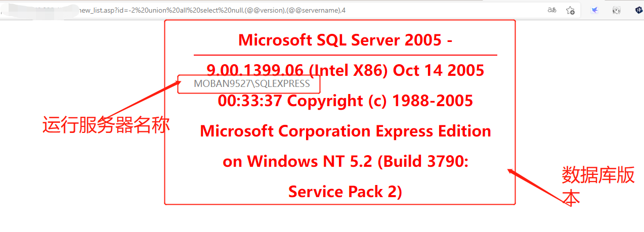Click the MOBAN9527\SQLEXPRESS server name box
The image size is (644, 232).
coord(249,84)
